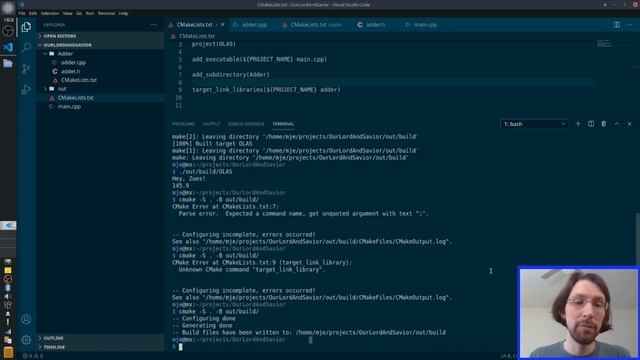
Task: Click the add_executable code line
Action: [259, 60]
